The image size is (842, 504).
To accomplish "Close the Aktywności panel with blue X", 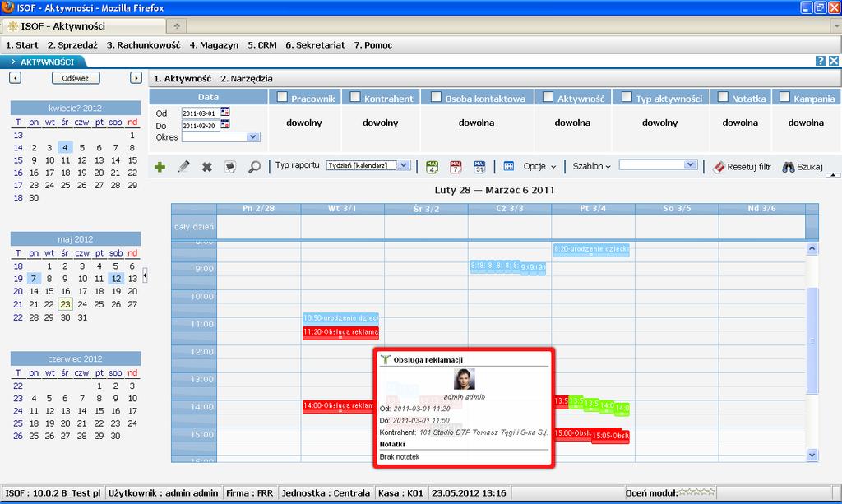I will point(834,61).
